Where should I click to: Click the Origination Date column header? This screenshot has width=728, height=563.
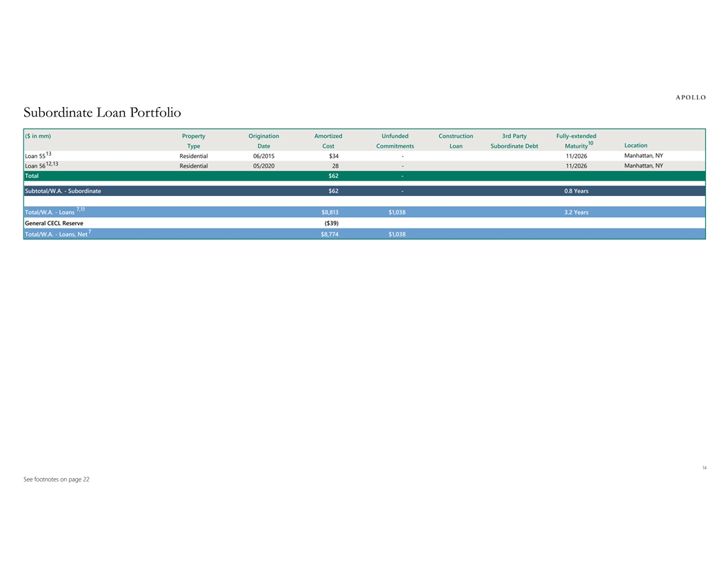[x=263, y=141]
